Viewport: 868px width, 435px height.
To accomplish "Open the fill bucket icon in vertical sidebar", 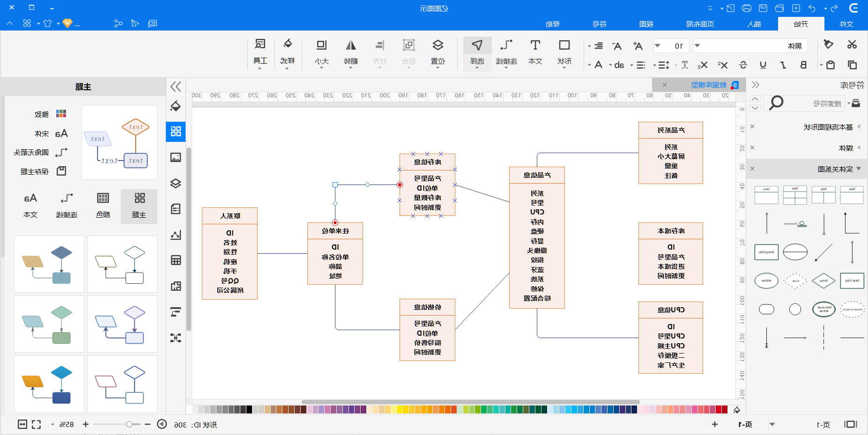I will click(176, 106).
